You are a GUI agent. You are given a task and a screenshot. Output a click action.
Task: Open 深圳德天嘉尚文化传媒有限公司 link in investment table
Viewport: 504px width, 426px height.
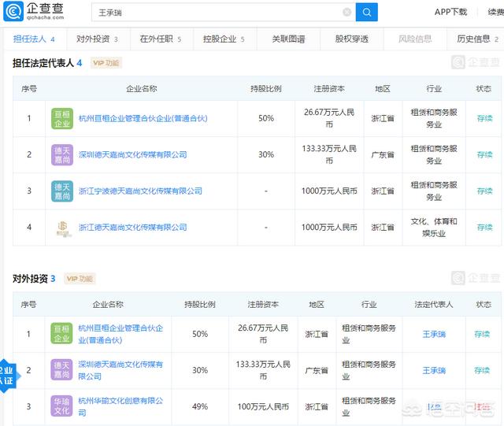(120, 370)
